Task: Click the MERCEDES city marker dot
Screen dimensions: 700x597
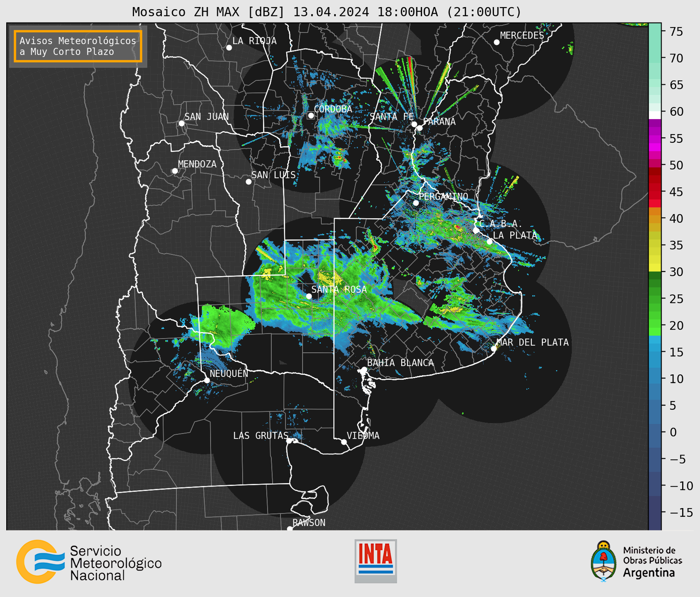Action: [x=497, y=42]
